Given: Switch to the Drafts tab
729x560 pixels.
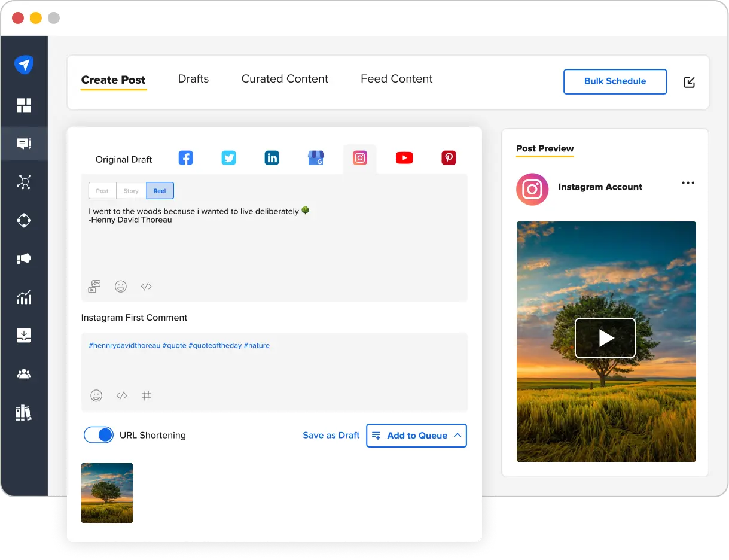Looking at the screenshot, I should 193,78.
